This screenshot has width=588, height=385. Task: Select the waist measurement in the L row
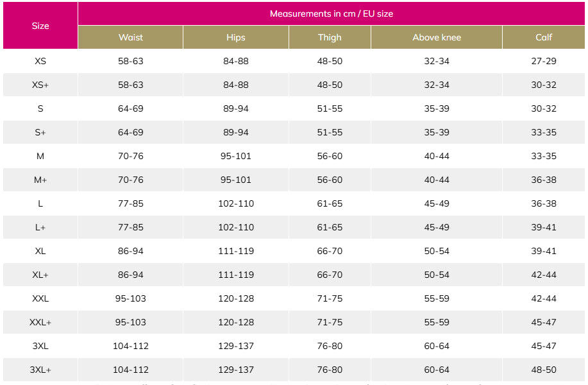(131, 203)
